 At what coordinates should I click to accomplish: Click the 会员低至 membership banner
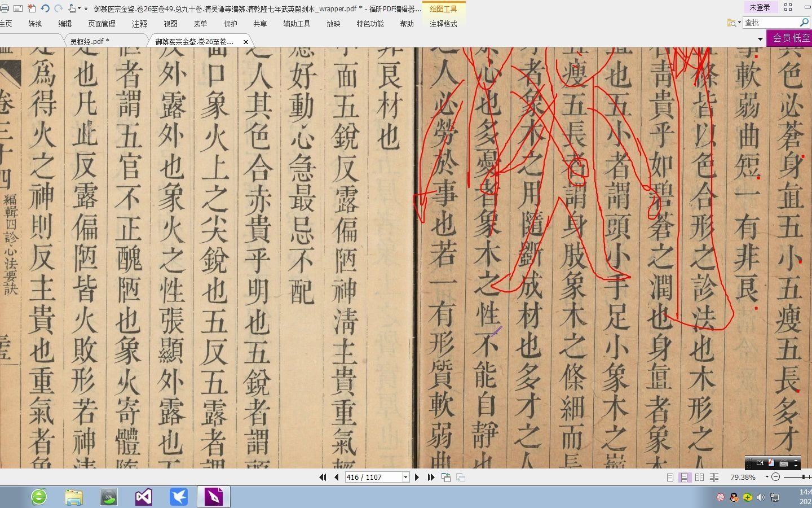point(789,38)
